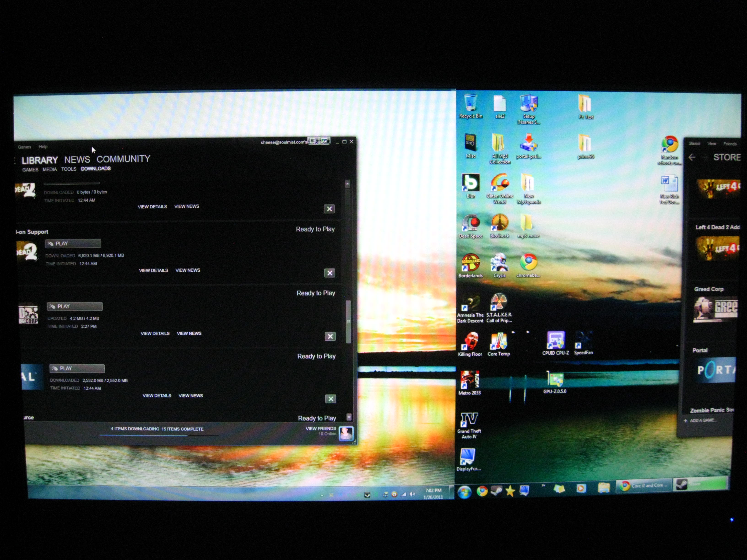
Task: Remove the Greed Corp update entry
Action: (x=330, y=336)
